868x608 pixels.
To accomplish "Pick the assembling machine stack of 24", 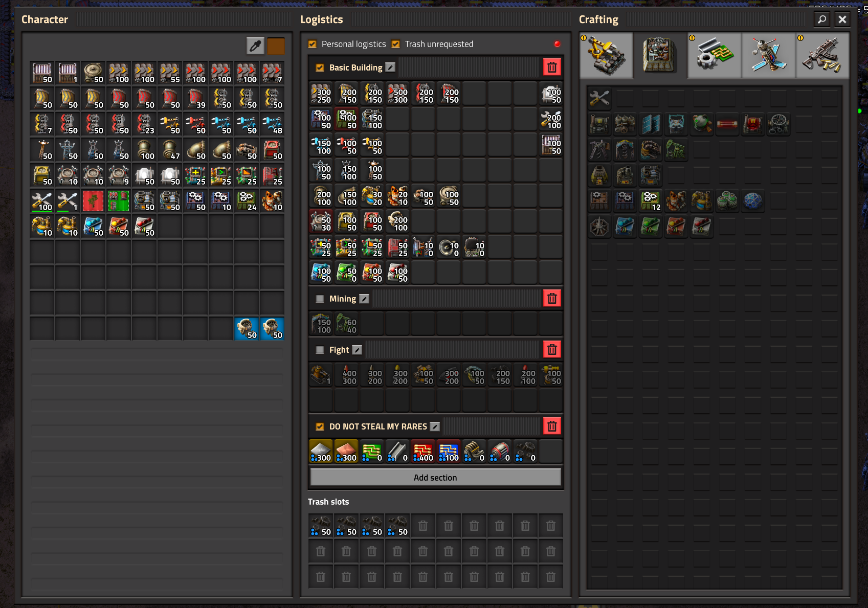I will pos(247,201).
